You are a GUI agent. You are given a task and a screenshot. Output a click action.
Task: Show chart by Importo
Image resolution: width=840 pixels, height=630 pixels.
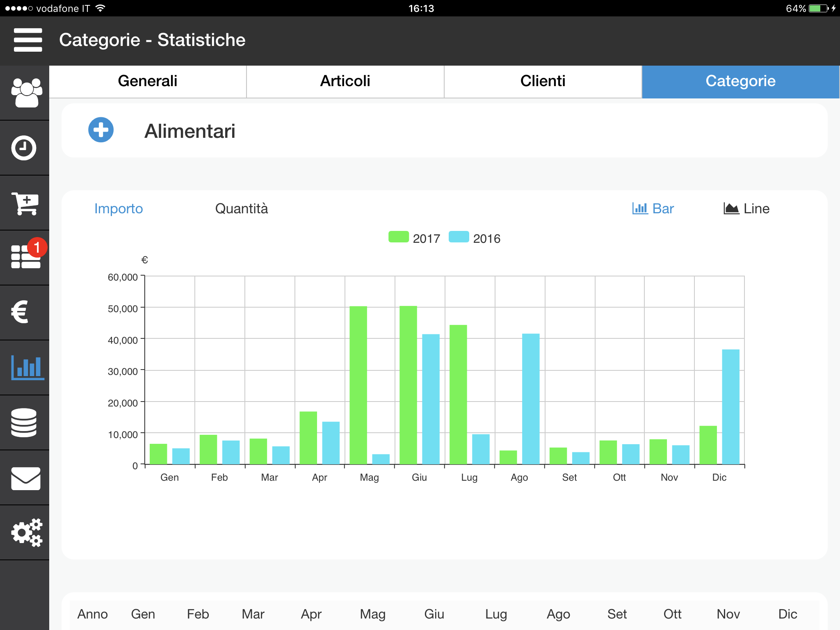(x=119, y=209)
